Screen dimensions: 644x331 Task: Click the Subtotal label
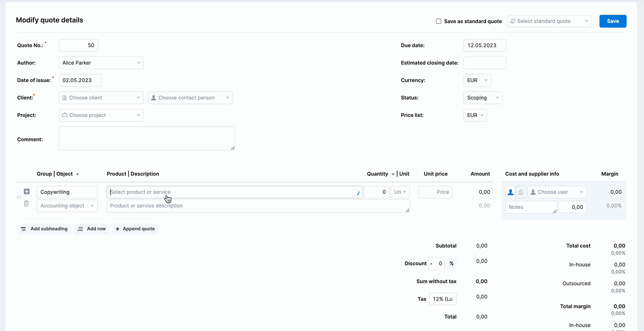(x=446, y=246)
